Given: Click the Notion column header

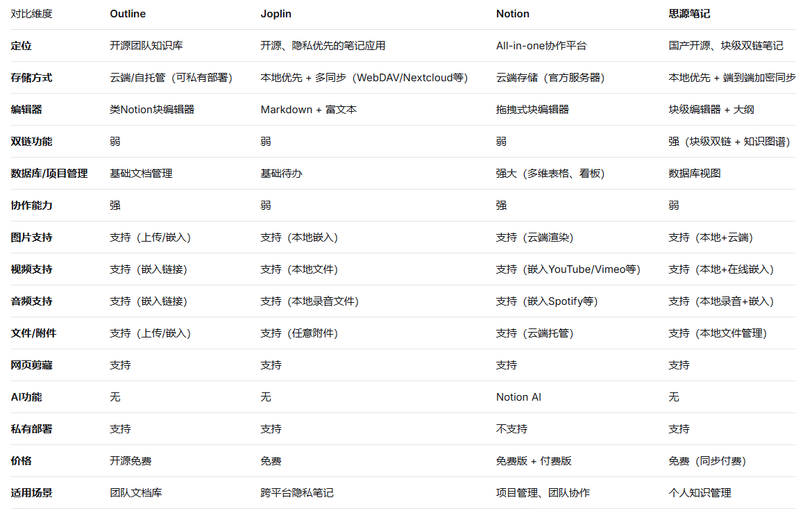Looking at the screenshot, I should [512, 14].
